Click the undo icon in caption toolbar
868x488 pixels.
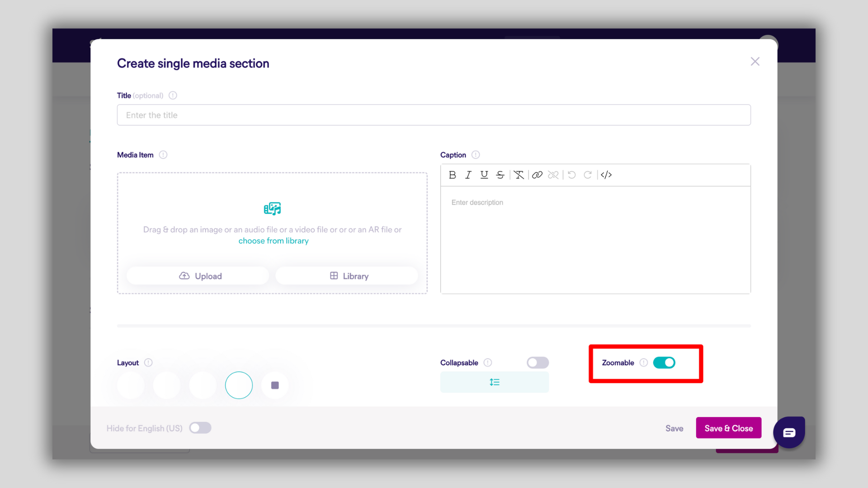click(x=572, y=175)
